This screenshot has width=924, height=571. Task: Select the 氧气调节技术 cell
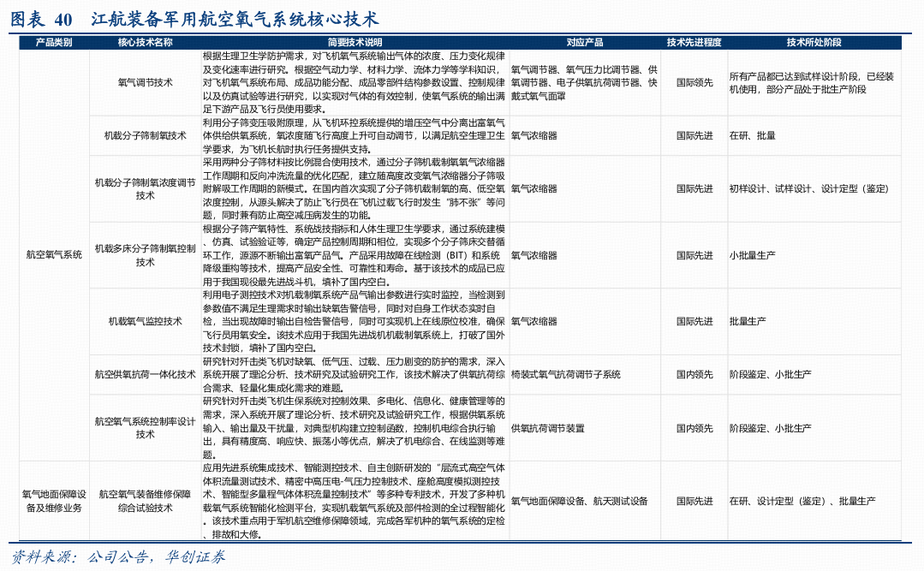[x=145, y=82]
